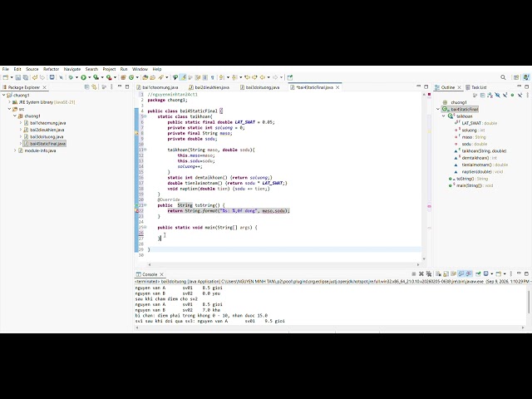The image size is (532, 399).
Task: Click the Terminate console stop icon
Action: point(414,273)
